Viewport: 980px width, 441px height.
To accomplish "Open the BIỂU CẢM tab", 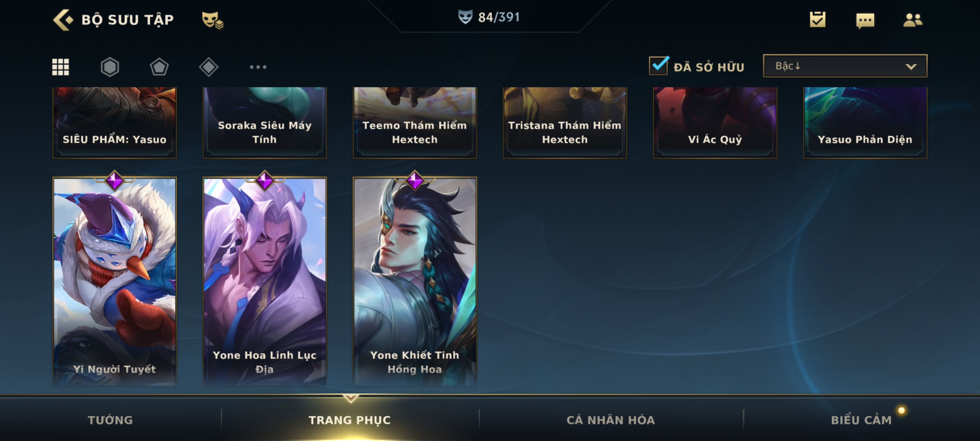I will coord(861,420).
